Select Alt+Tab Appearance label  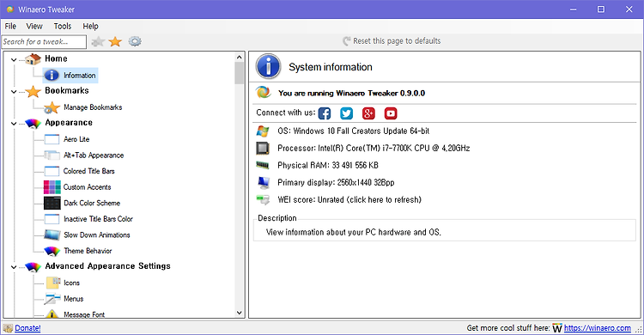[x=94, y=155]
